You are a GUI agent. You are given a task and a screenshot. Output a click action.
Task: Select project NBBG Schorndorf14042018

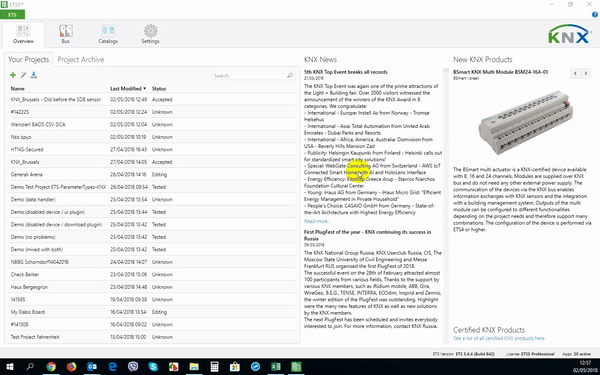pos(152,262)
